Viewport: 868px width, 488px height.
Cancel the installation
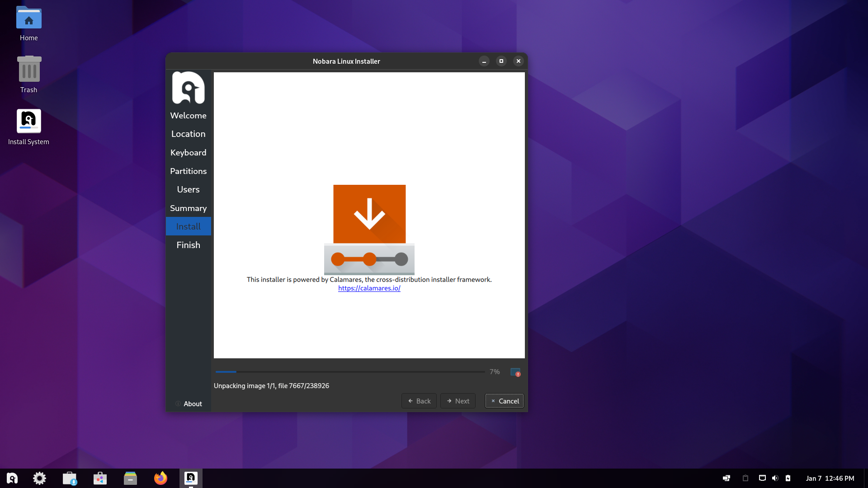click(505, 401)
